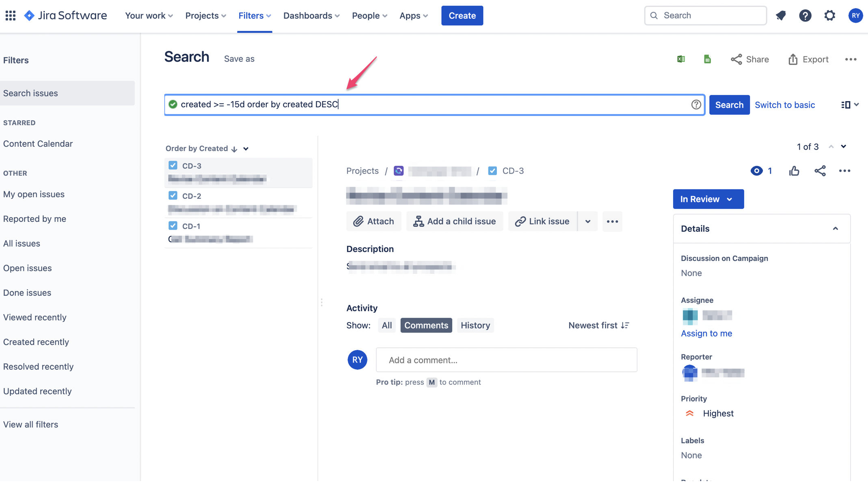The image size is (868, 486).
Task: Click Assign to me link
Action: [x=706, y=333]
